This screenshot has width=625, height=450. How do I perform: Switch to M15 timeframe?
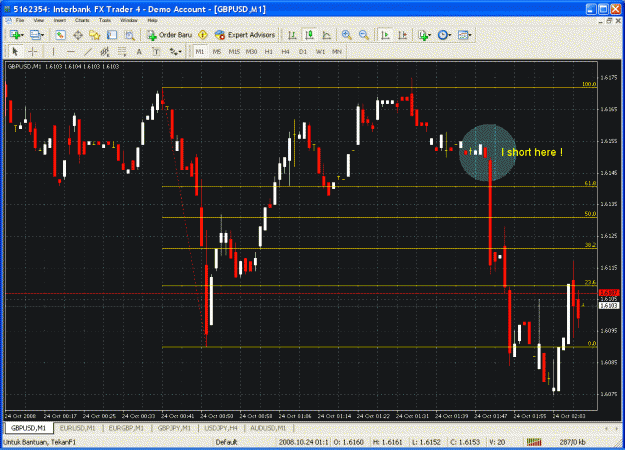click(234, 51)
